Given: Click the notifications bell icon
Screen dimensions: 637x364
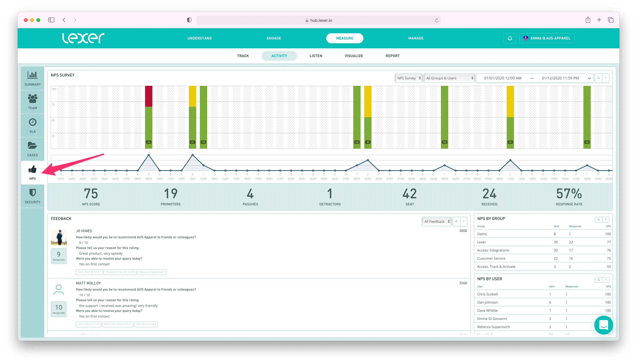Looking at the screenshot, I should pos(510,38).
